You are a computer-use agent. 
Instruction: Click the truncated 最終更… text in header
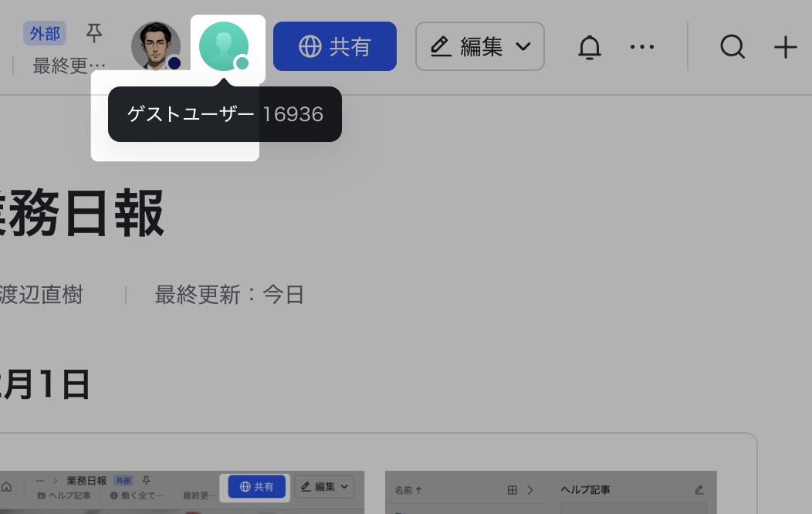coord(69,66)
